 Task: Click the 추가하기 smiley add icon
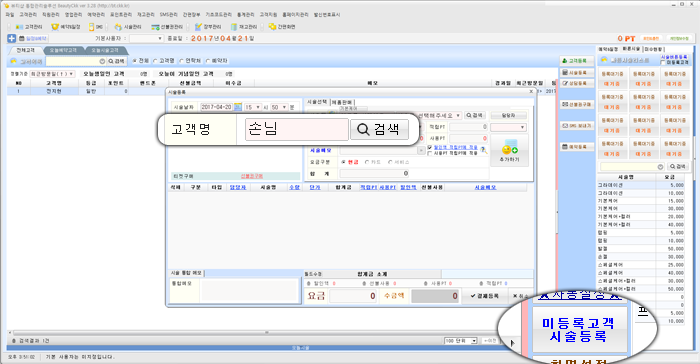coord(509,151)
